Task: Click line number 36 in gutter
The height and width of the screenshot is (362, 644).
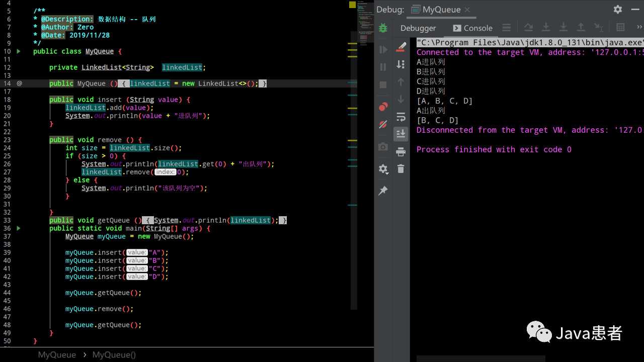Action: (x=7, y=228)
